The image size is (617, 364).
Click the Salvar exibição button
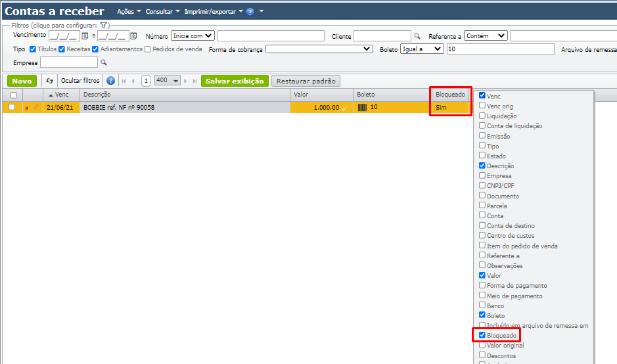point(235,81)
